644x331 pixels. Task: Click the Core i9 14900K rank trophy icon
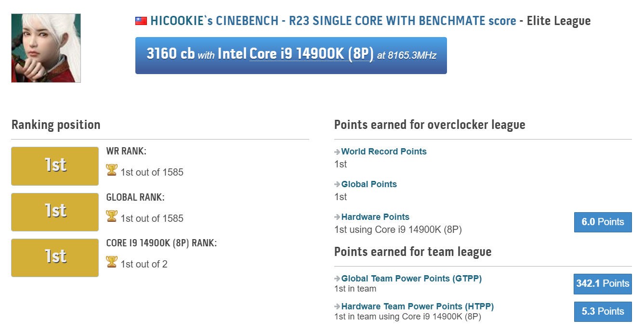112,262
